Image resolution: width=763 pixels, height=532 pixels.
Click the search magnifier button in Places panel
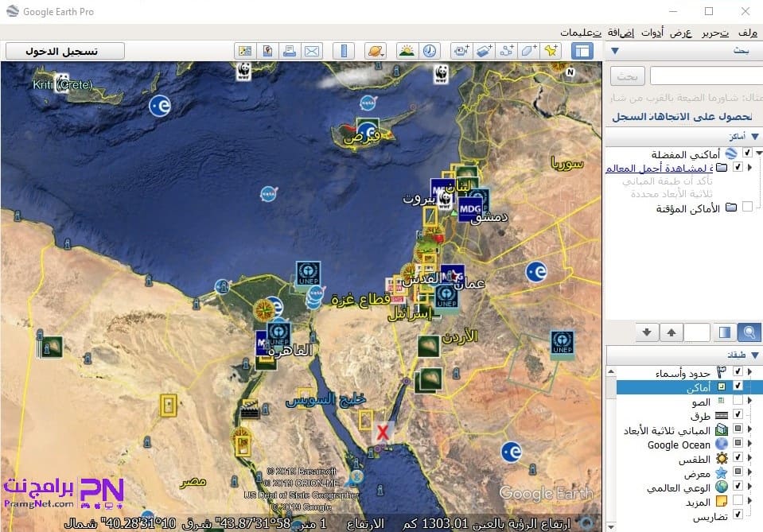pos(749,332)
